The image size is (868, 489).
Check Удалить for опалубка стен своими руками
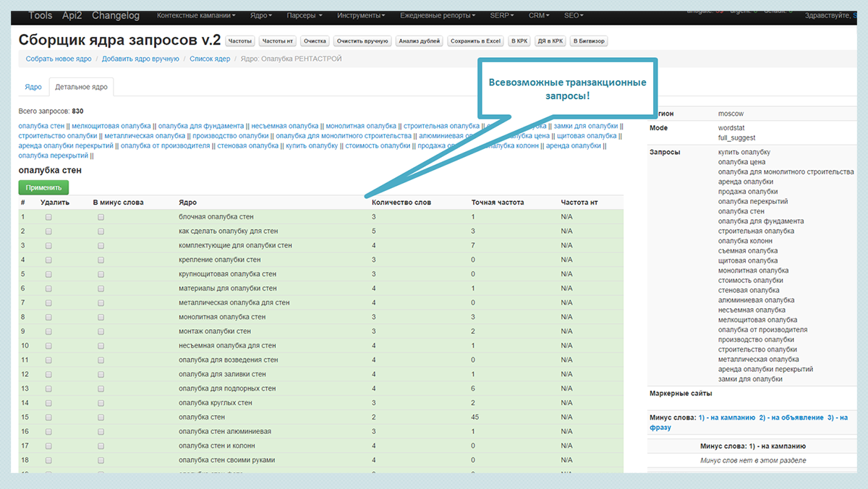click(x=48, y=460)
